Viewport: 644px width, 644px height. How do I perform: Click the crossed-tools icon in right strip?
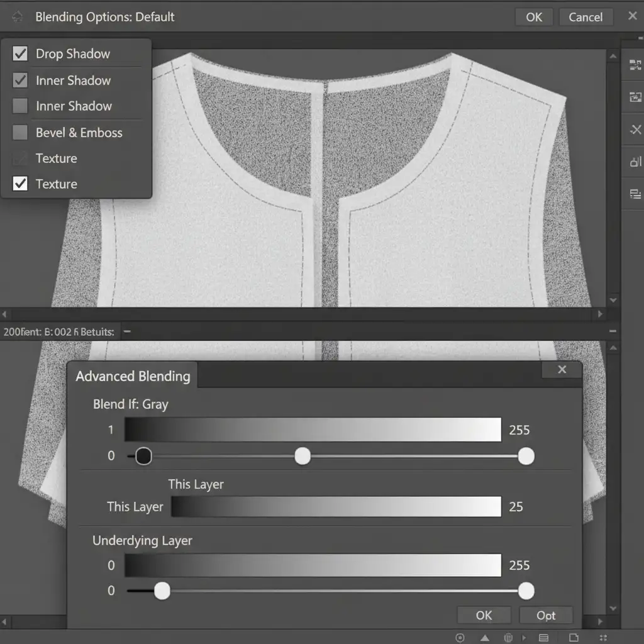635,130
